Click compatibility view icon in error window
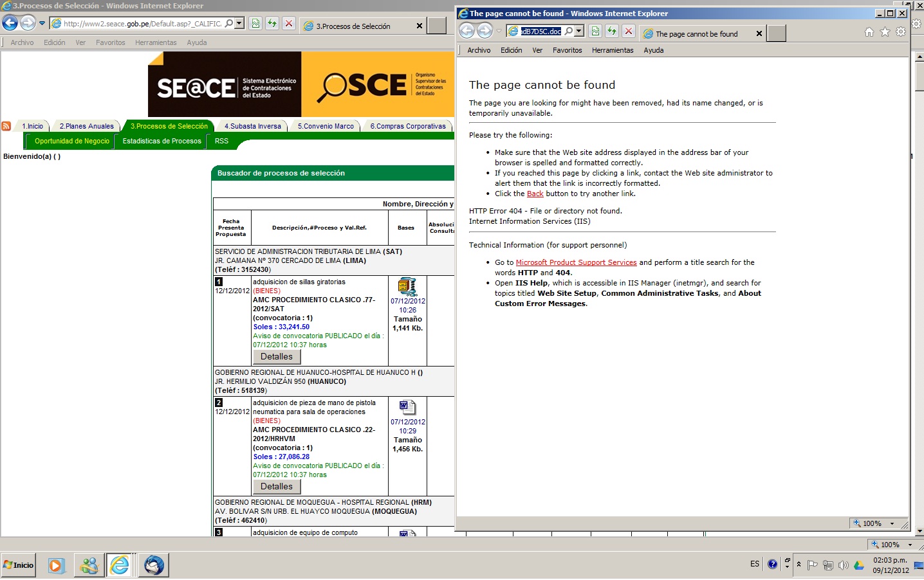This screenshot has width=924, height=580. coord(595,31)
